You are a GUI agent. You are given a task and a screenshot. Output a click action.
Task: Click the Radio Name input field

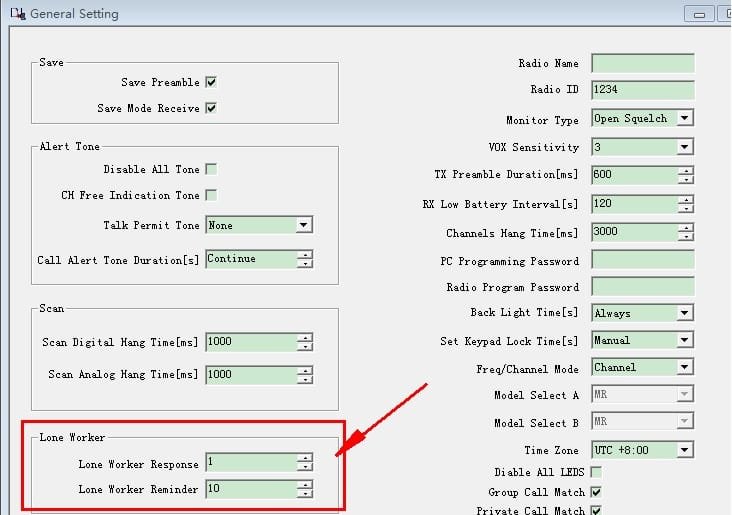coord(642,64)
